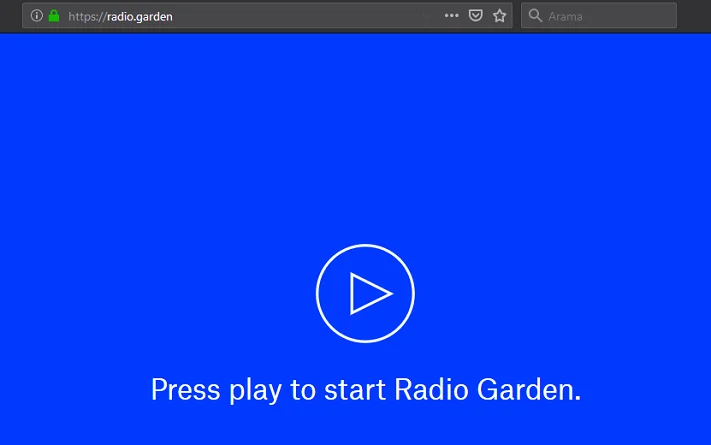Click empty toolbar area right of Arama box
This screenshot has height=445, width=711.
(694, 16)
